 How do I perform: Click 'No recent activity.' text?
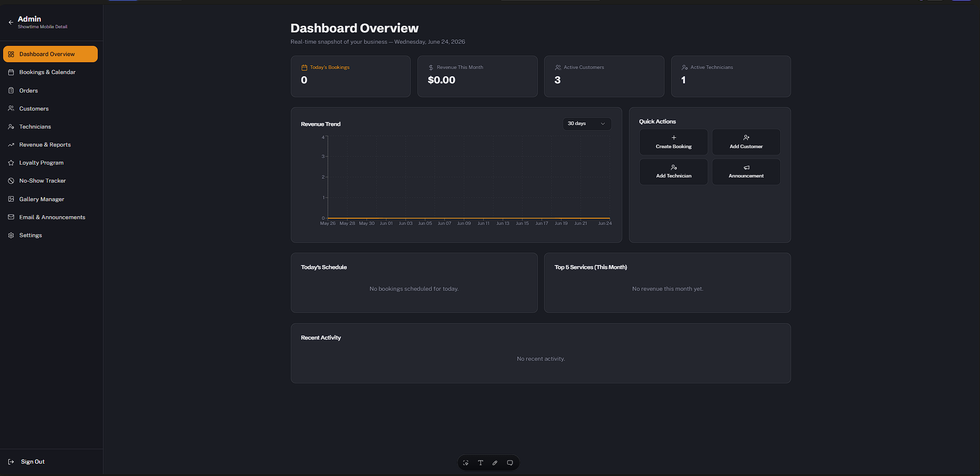click(x=541, y=359)
